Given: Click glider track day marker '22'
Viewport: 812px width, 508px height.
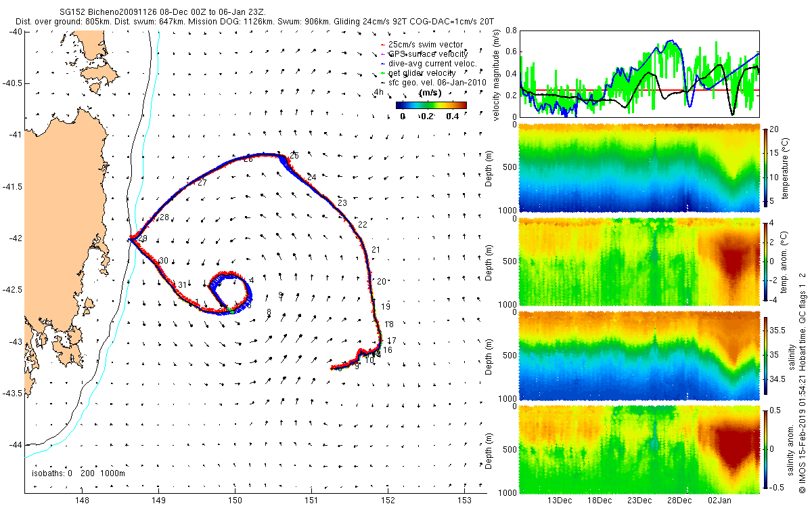Looking at the screenshot, I should (x=363, y=225).
